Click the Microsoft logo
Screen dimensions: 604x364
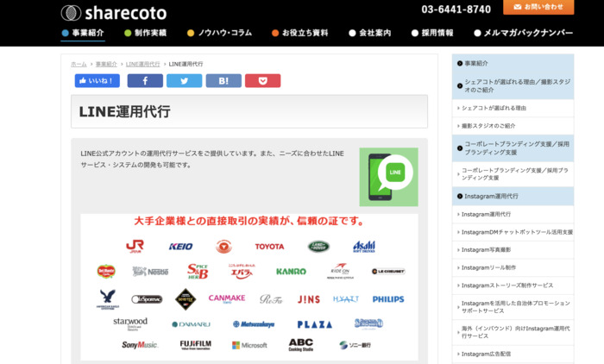pos(249,346)
